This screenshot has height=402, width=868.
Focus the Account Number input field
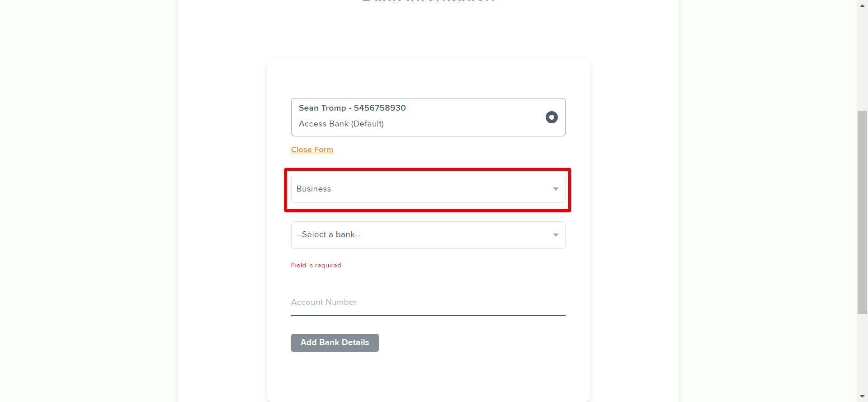coord(428,303)
